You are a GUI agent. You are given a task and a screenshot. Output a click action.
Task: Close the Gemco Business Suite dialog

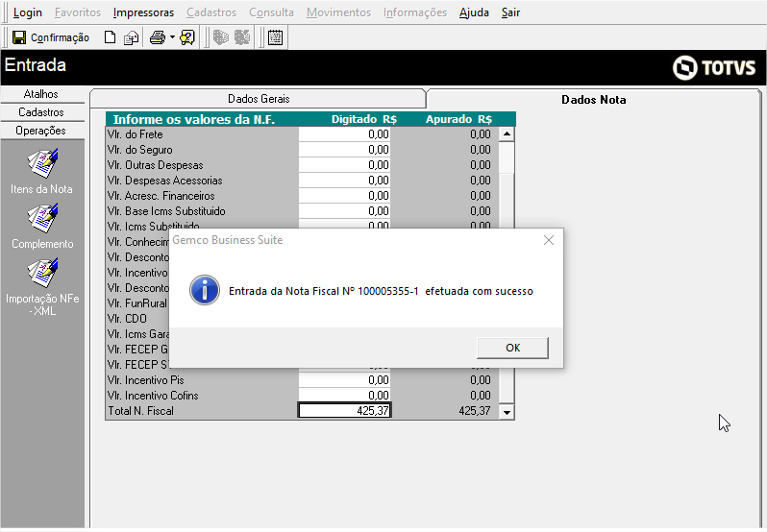click(x=549, y=240)
